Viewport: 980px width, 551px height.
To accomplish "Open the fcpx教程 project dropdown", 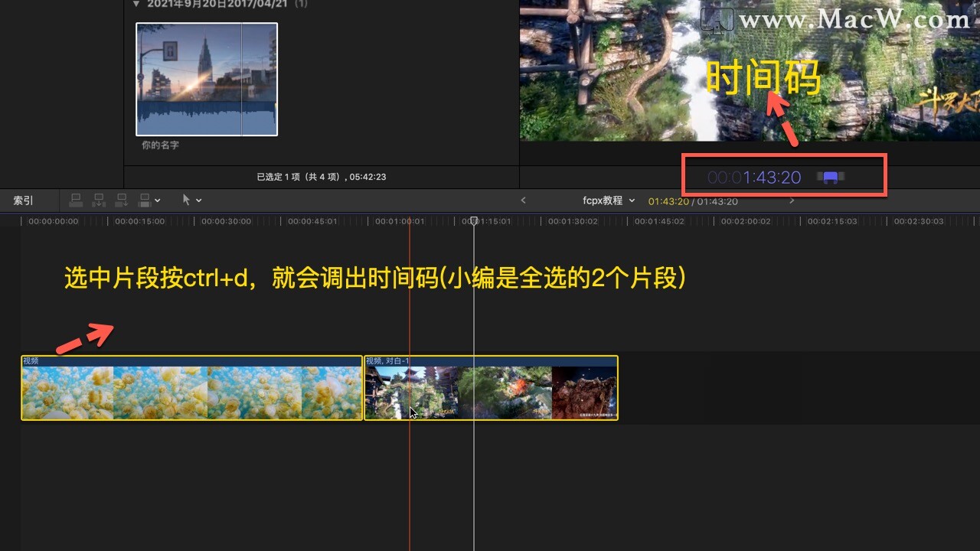I will pos(609,201).
